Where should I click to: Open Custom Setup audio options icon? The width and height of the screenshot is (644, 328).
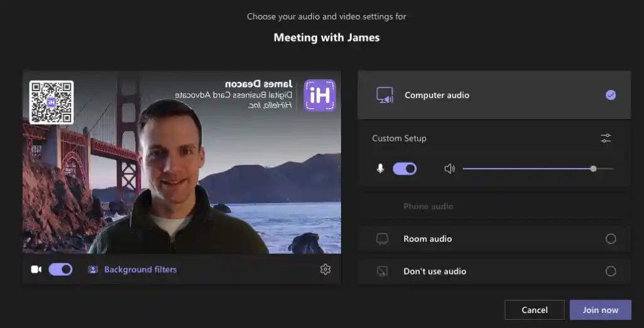(606, 138)
